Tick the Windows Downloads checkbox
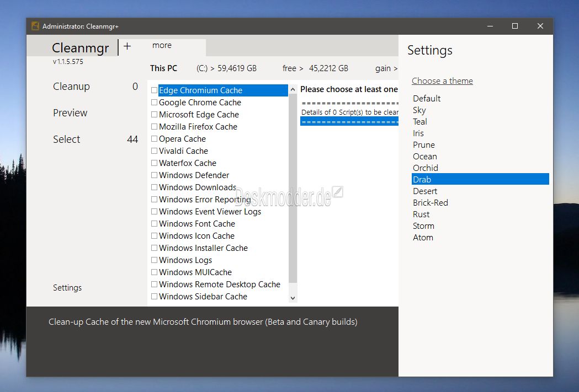Viewport: 579px width, 392px height. [155, 187]
